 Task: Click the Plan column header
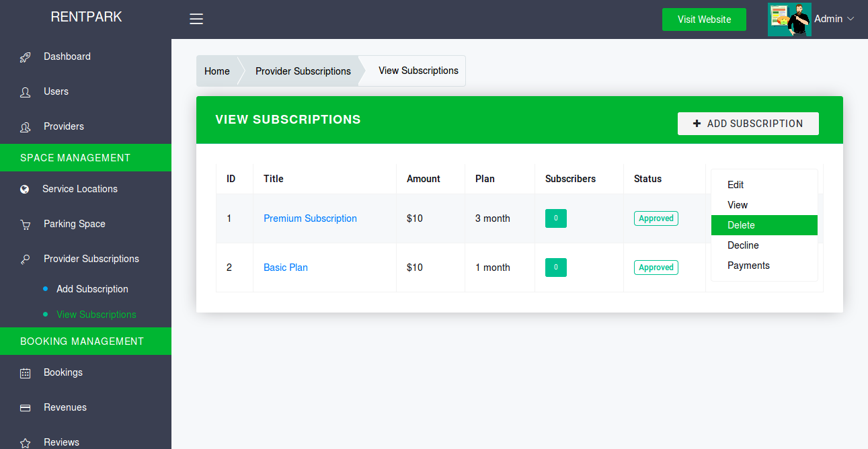485,179
